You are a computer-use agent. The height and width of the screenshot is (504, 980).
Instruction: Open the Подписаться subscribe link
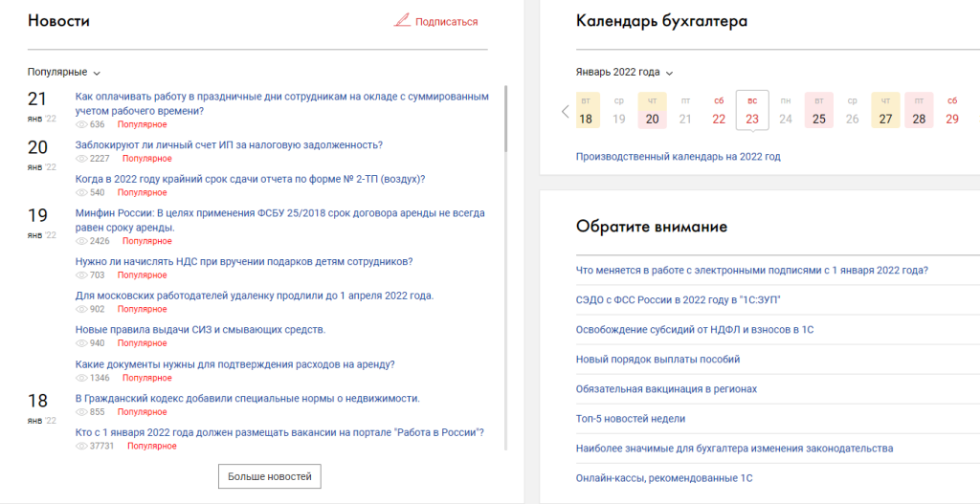click(x=446, y=21)
